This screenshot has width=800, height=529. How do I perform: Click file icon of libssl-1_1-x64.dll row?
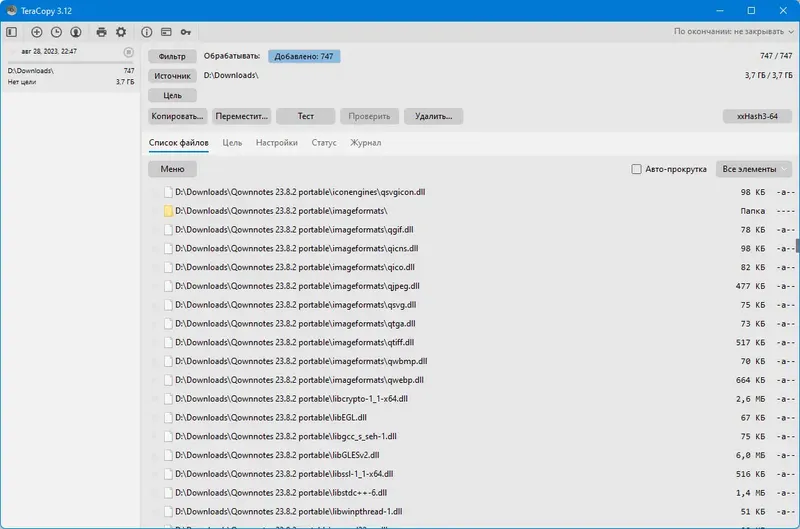point(168,474)
